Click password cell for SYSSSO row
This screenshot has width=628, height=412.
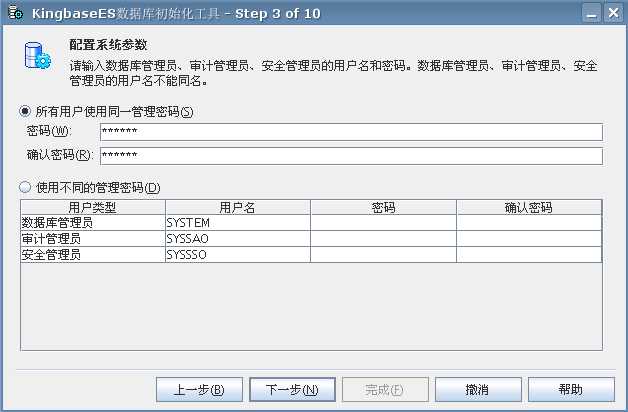coord(383,255)
